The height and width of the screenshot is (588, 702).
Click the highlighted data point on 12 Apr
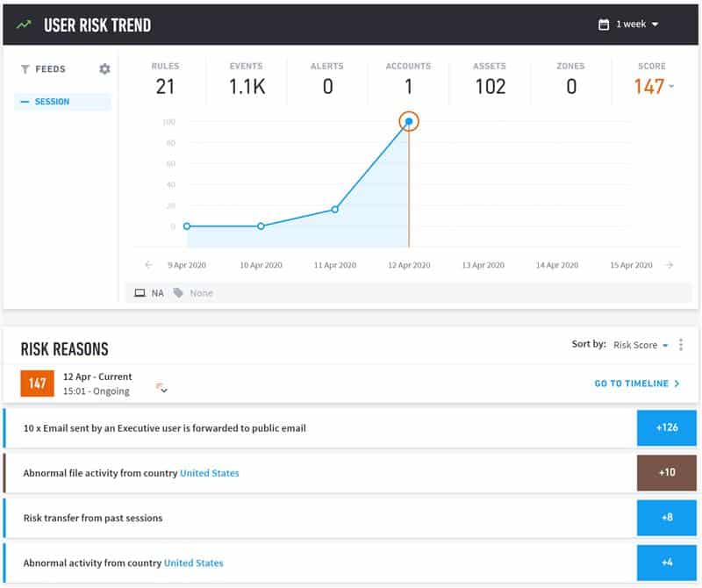pyautogui.click(x=409, y=122)
